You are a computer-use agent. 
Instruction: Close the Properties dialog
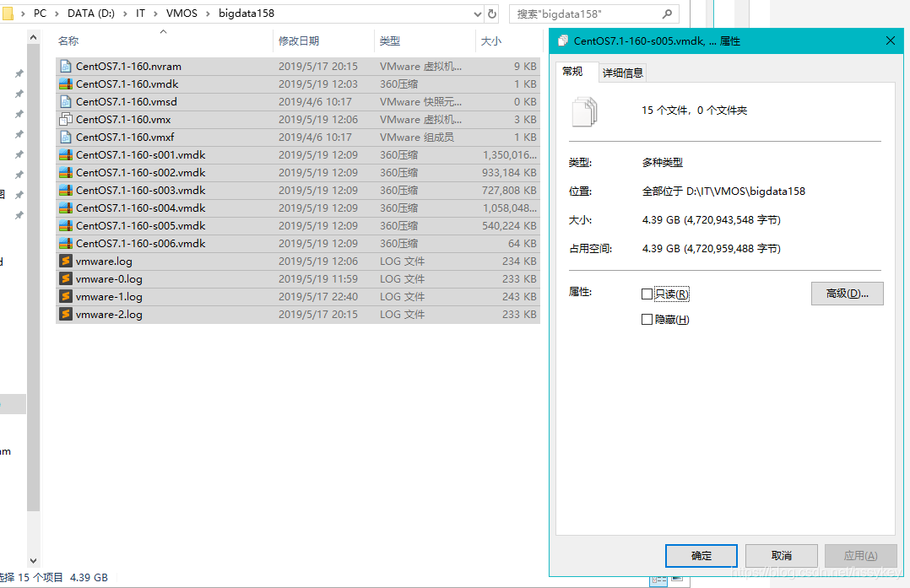point(891,40)
